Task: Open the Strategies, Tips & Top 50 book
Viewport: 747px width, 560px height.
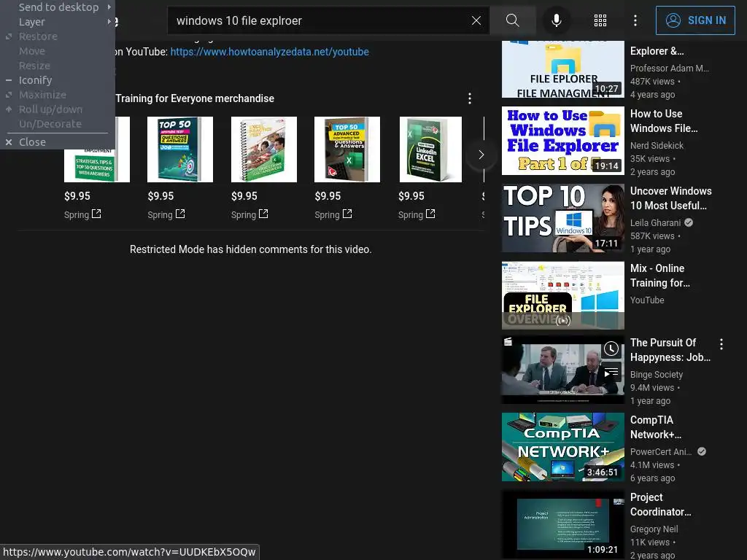Action: point(97,164)
